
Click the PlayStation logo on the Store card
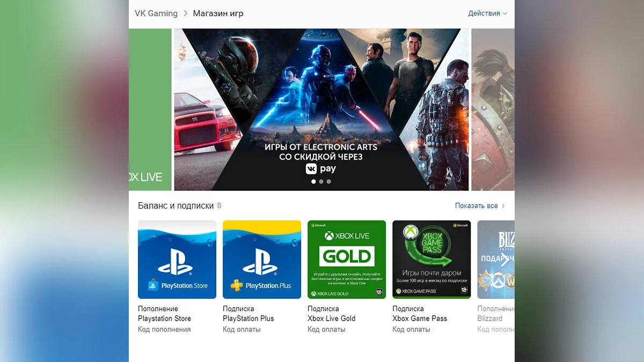175,262
